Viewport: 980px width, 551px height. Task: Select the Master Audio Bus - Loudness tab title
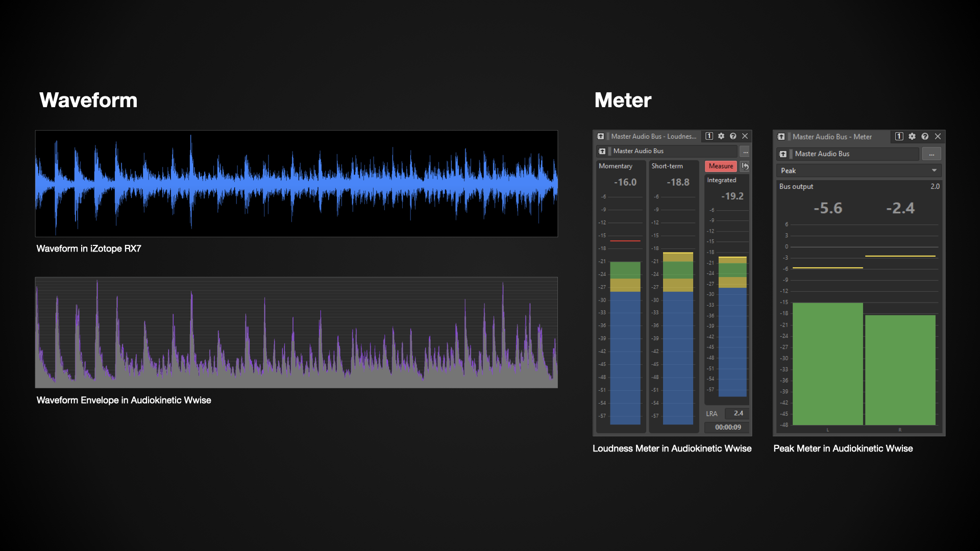[653, 136]
